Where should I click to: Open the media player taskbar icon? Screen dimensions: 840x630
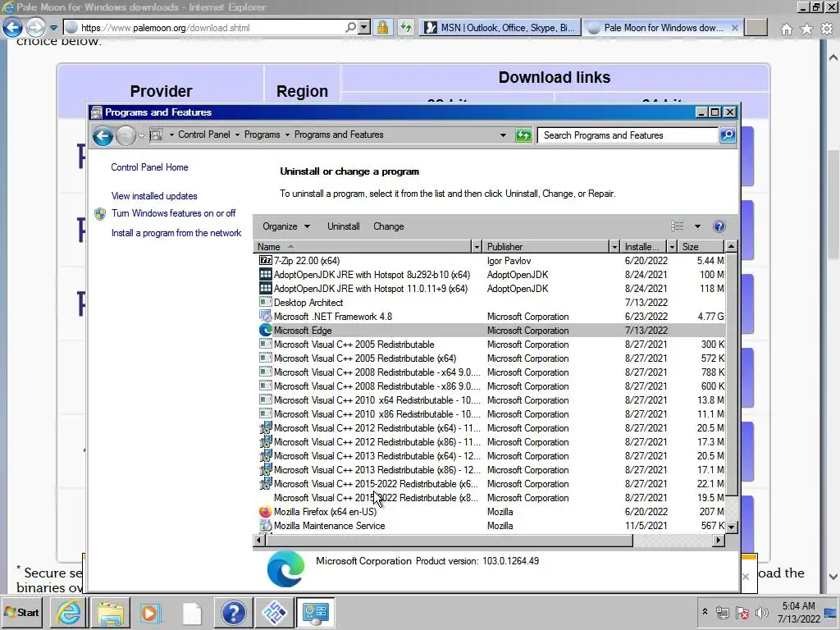pos(151,612)
